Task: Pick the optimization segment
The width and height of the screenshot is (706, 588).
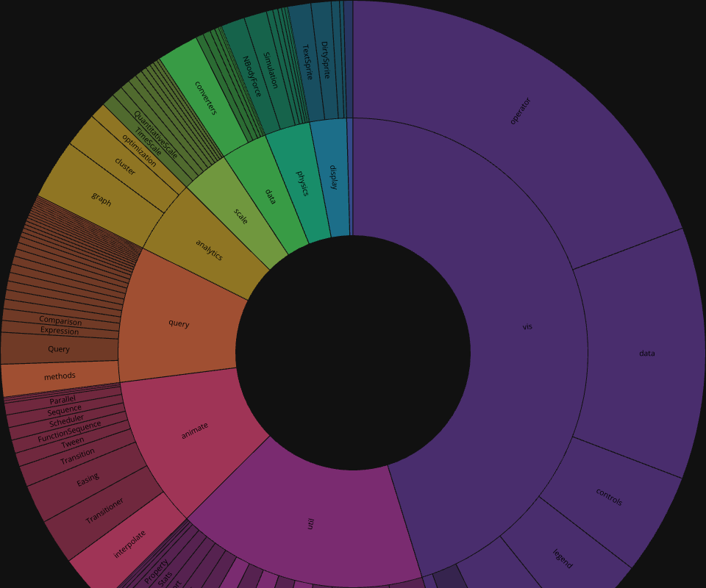Action: [x=139, y=150]
